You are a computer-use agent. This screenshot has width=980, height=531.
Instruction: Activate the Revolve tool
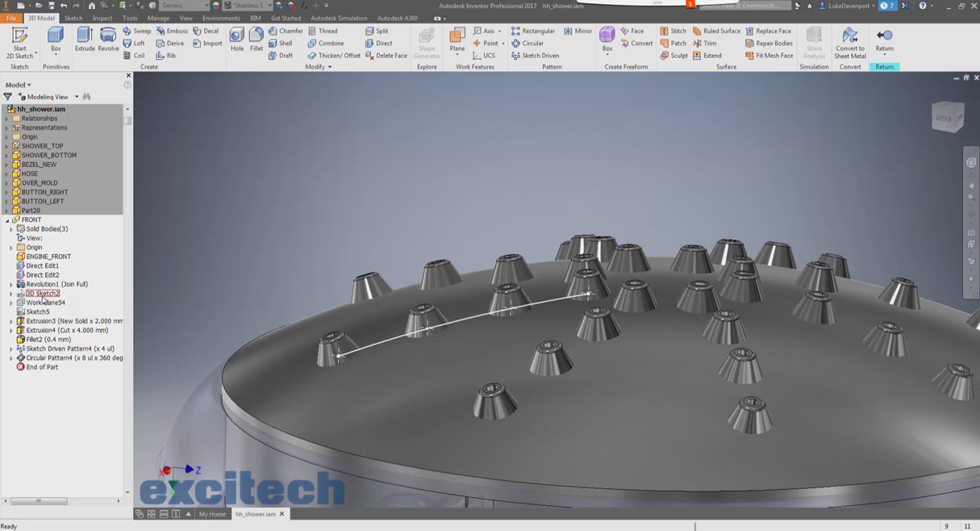coord(109,38)
